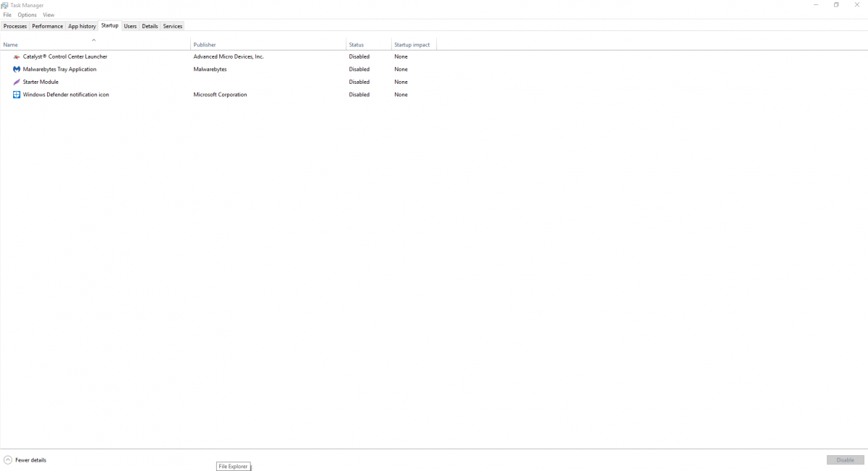Select the Startup tab

tap(110, 25)
